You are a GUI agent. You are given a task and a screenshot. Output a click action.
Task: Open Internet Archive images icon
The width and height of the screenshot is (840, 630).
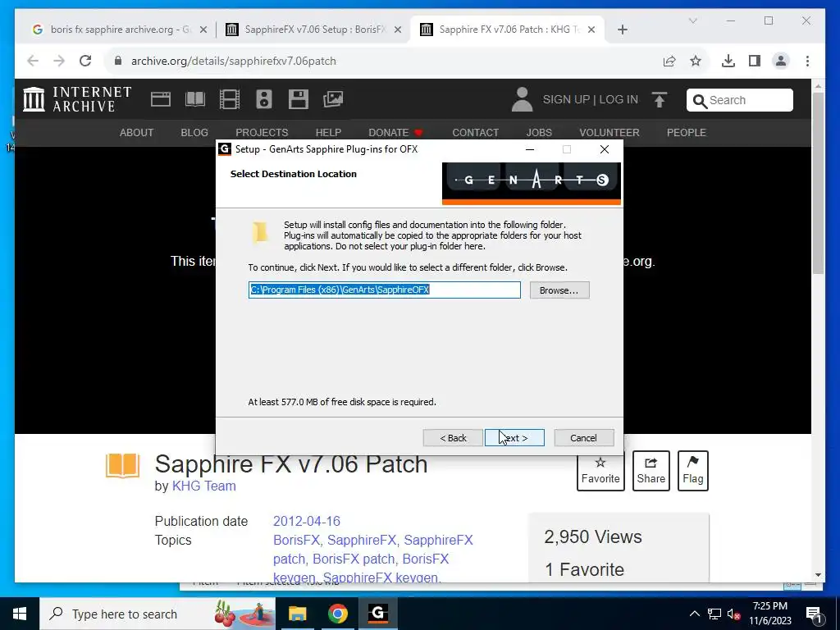[333, 99]
